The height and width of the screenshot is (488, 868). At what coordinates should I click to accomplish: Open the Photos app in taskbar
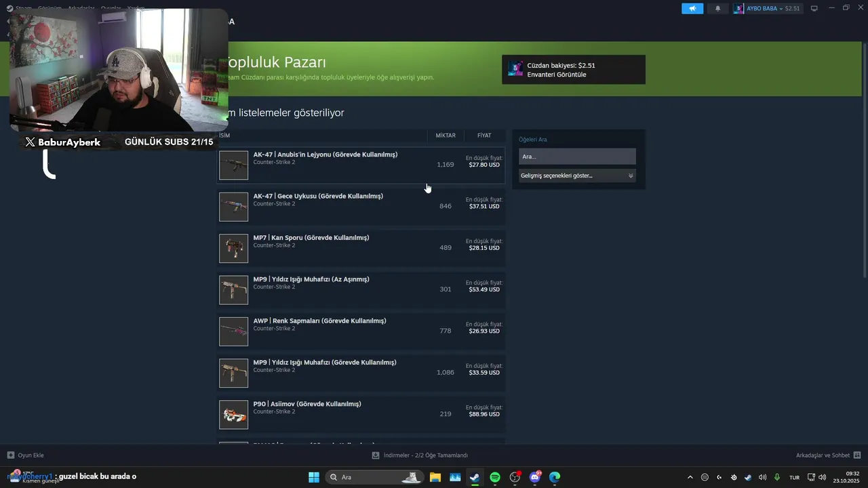tap(455, 477)
